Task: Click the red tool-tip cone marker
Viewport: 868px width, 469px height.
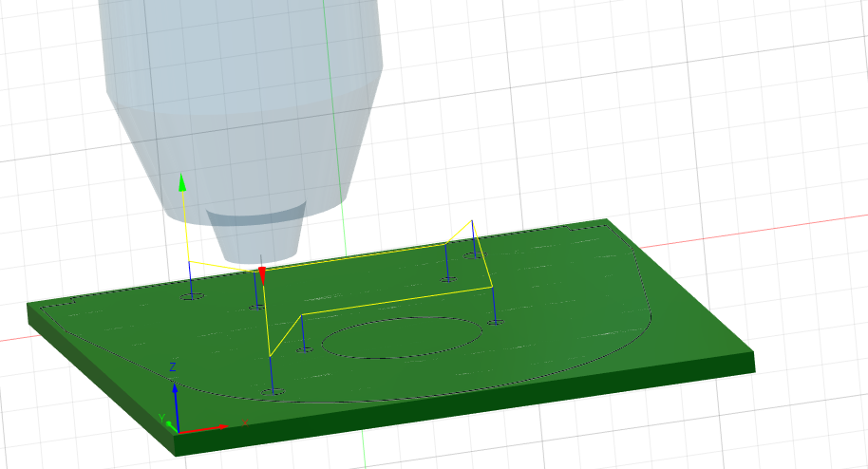Action: tap(262, 275)
